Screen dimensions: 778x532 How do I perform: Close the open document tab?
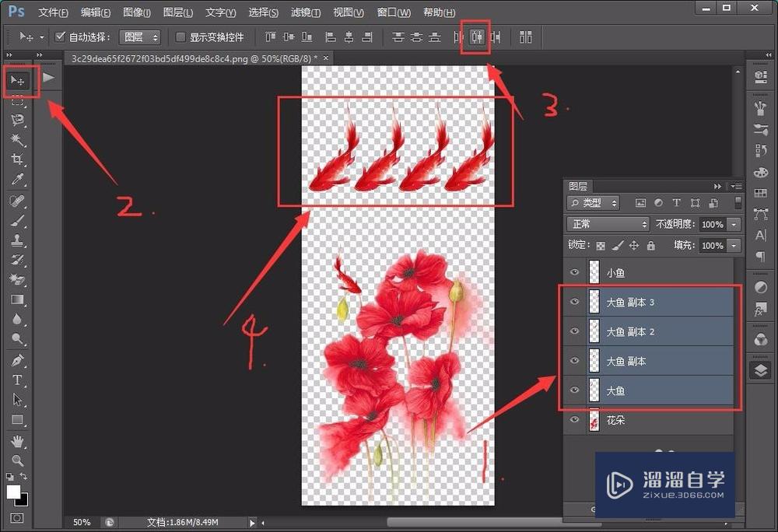coord(326,58)
